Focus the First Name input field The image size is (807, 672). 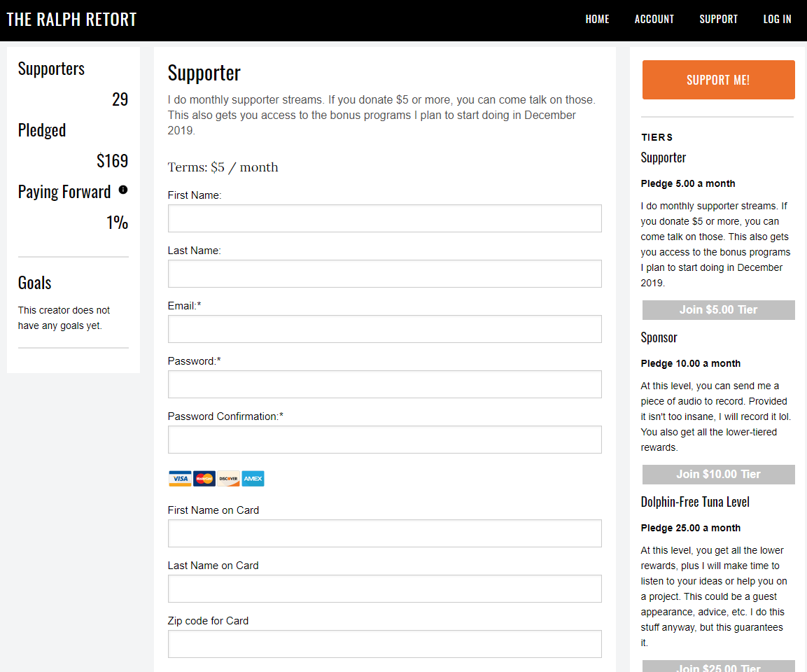point(384,218)
